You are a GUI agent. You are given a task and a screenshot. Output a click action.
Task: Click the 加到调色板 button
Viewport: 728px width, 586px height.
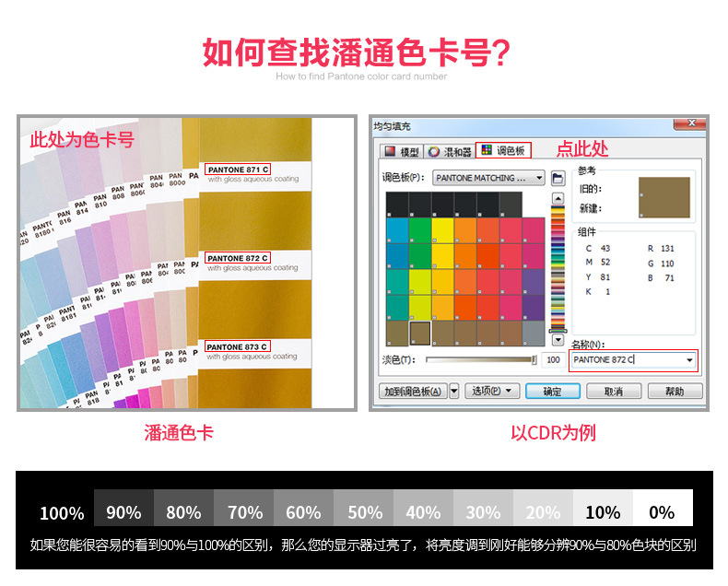pyautogui.click(x=413, y=392)
